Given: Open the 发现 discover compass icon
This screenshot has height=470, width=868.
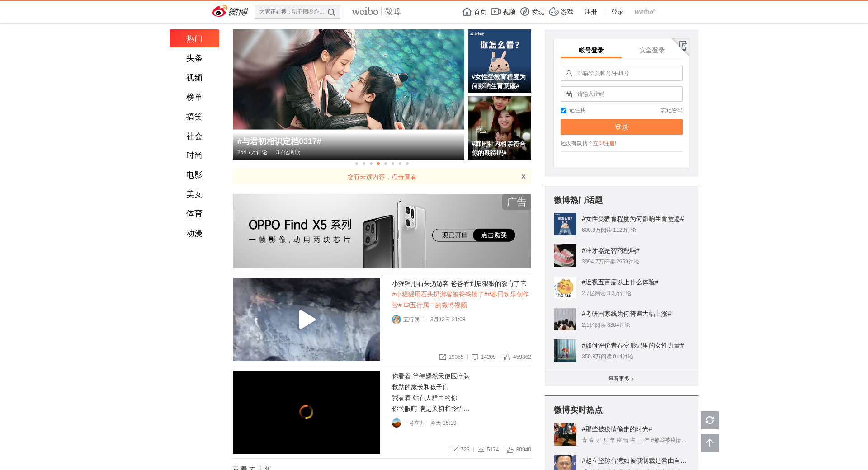Looking at the screenshot, I should (x=525, y=12).
